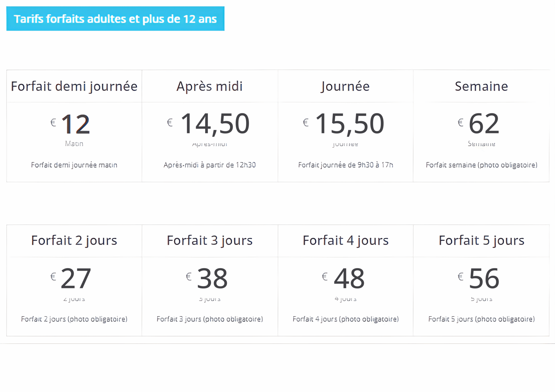Viewport: 555px width, 392px height.
Task: Click "Forfait semaine (photo obligatoire)" description
Action: [x=481, y=165]
